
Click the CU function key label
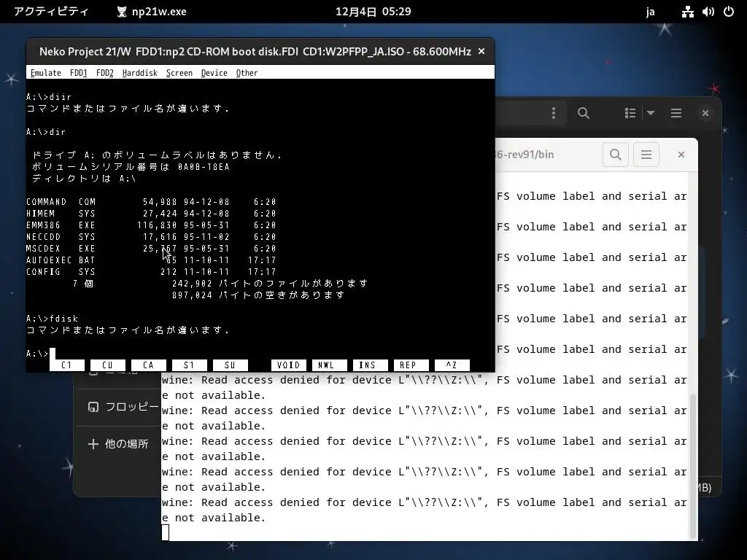coord(108,365)
